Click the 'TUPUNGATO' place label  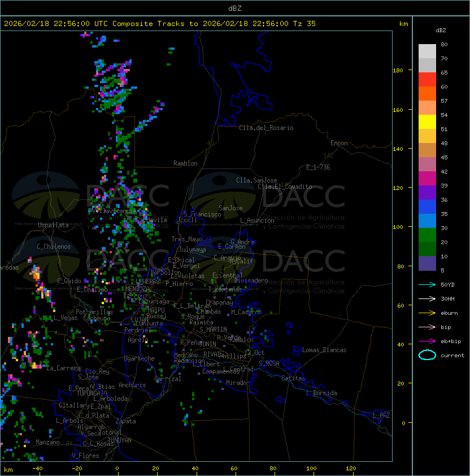tap(92, 393)
